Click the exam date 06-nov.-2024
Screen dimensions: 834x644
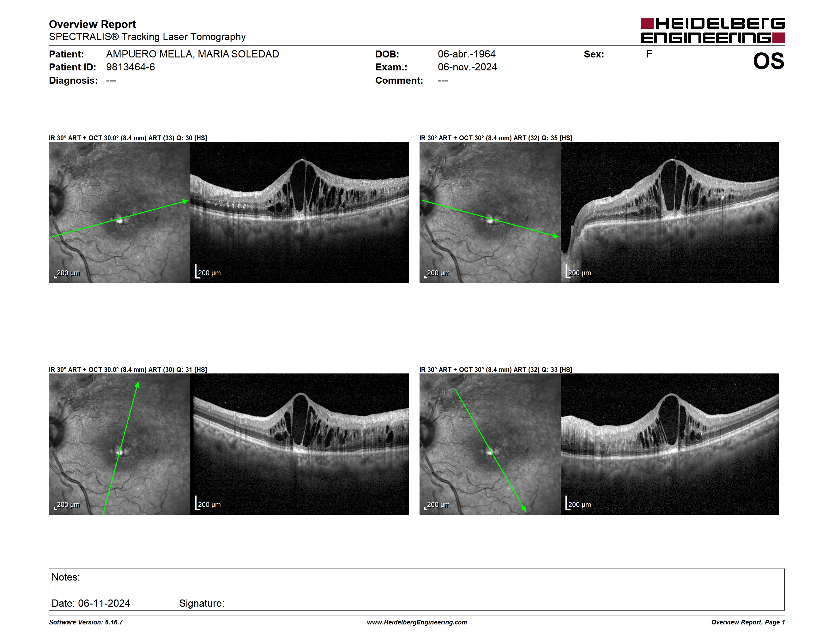(468, 67)
